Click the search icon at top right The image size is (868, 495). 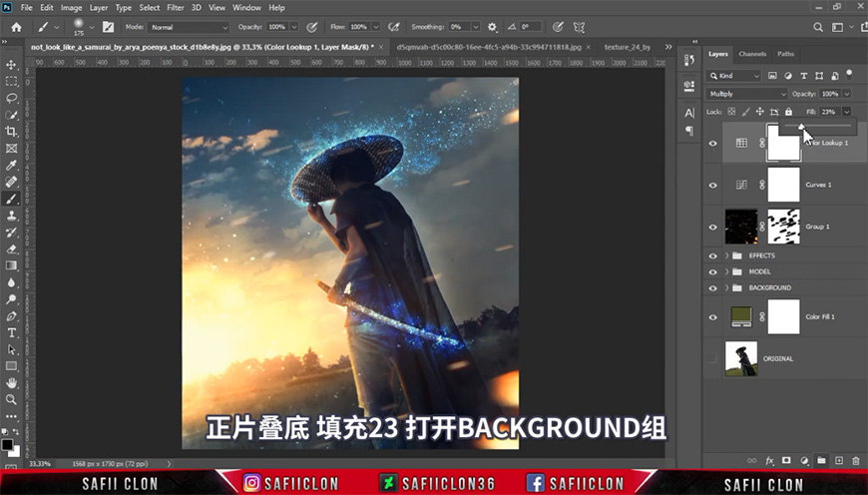[818, 27]
